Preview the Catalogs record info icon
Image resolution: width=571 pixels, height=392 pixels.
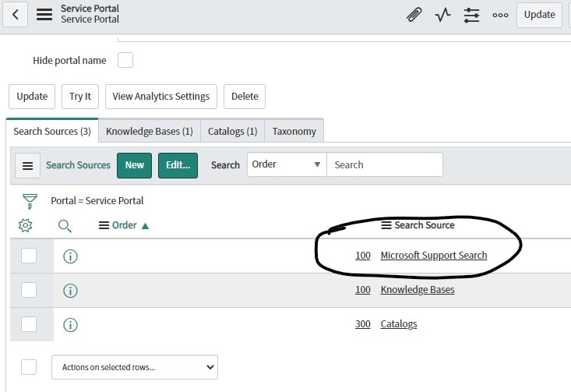click(70, 325)
